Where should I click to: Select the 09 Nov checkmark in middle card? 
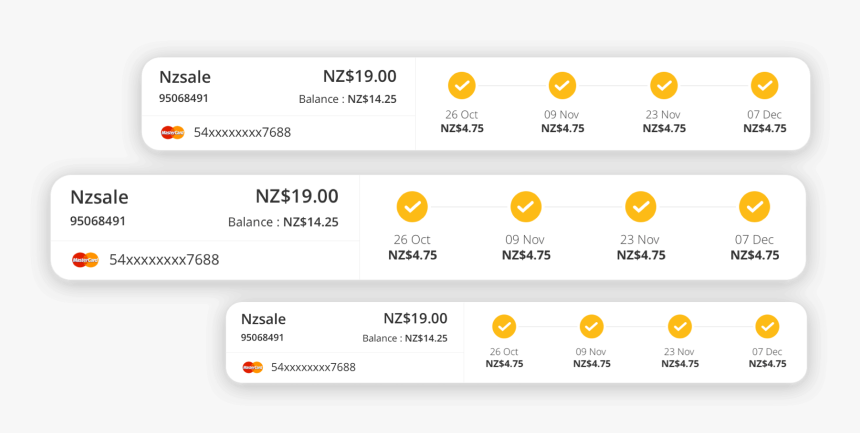pyautogui.click(x=526, y=207)
